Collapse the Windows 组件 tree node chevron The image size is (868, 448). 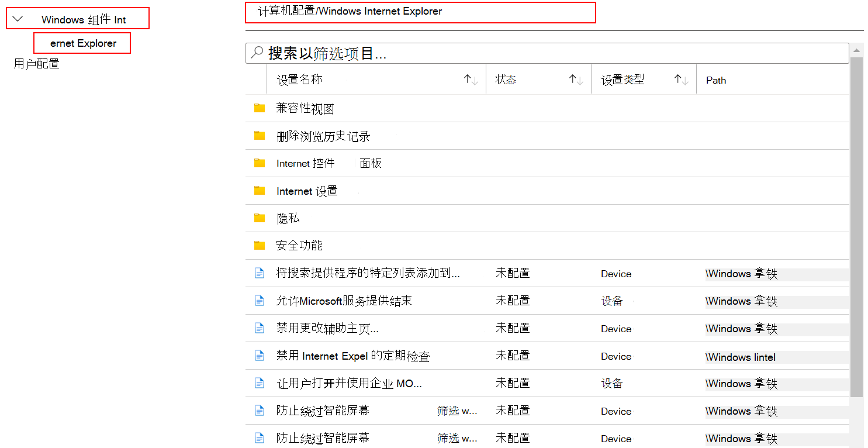tap(18, 19)
